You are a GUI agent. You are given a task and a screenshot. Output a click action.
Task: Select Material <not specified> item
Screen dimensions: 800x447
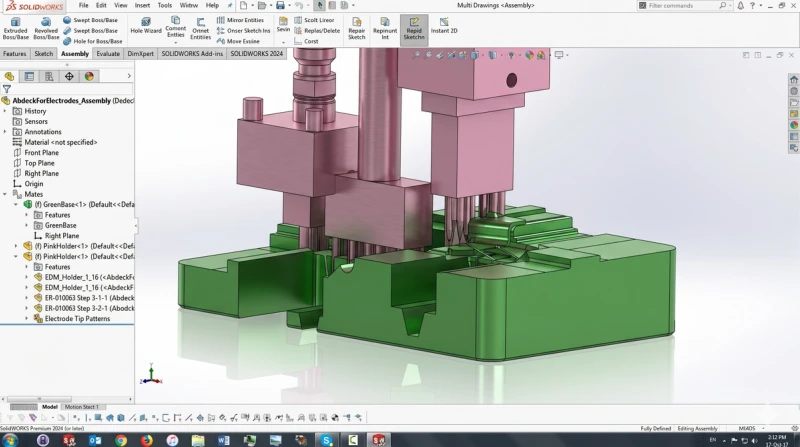point(61,142)
